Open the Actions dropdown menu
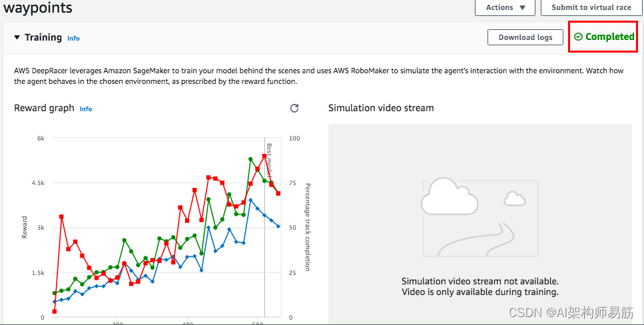644x325 pixels. point(505,7)
